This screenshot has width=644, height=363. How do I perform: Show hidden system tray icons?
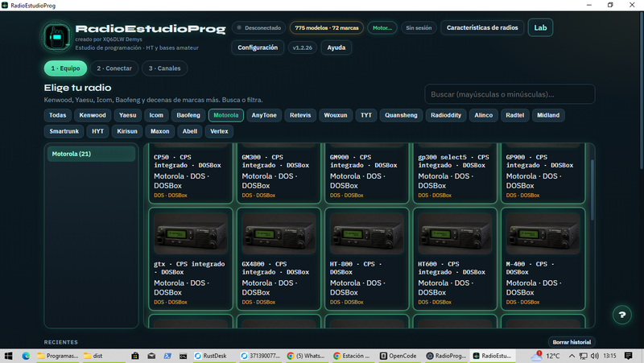572,356
